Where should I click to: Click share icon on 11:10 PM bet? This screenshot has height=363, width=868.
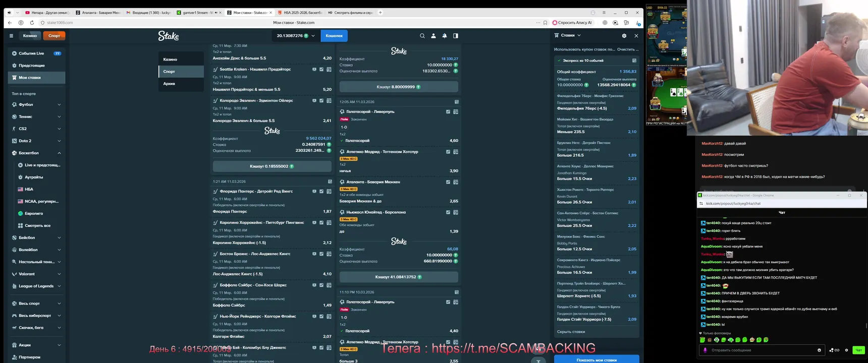coord(457,292)
